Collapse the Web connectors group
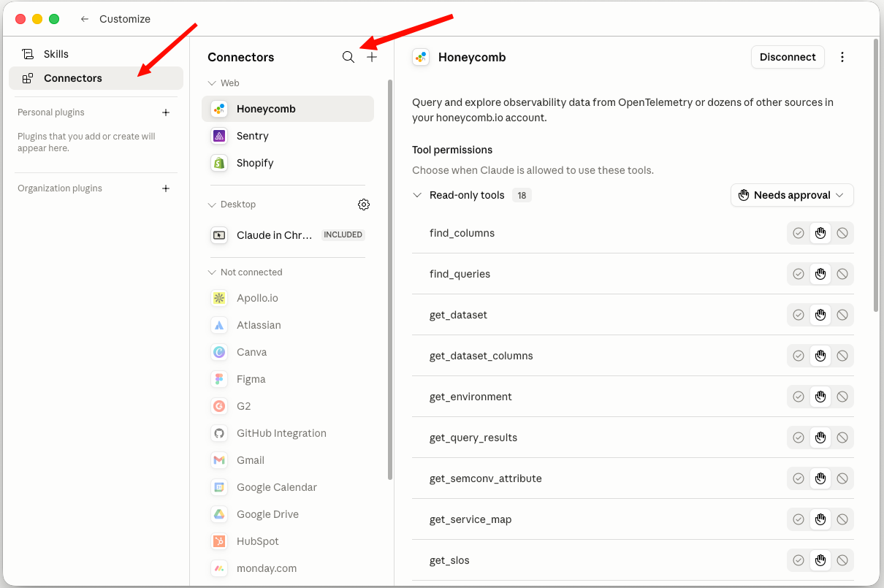This screenshot has width=884, height=588. click(x=213, y=83)
